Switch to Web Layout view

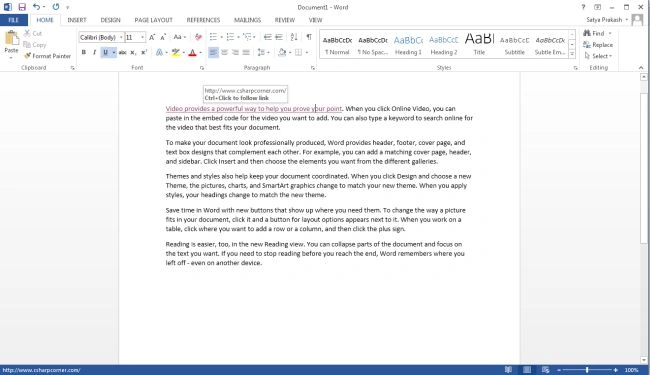pos(546,370)
